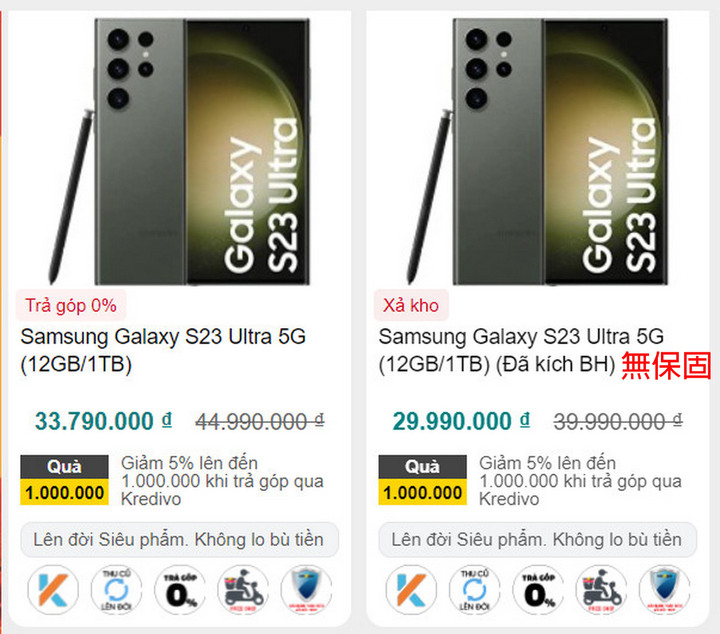The height and width of the screenshot is (634, 720).
Task: Click Kredivo K icon on right product
Action: [x=411, y=590]
